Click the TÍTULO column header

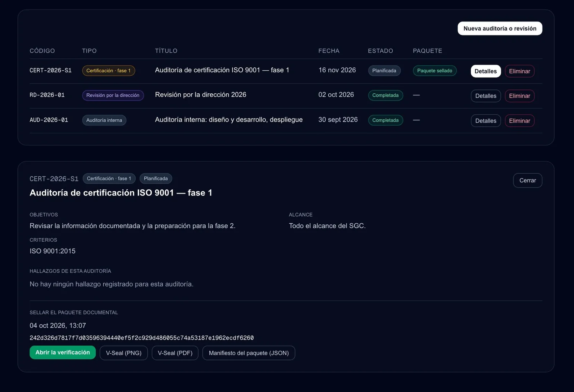pyautogui.click(x=166, y=51)
